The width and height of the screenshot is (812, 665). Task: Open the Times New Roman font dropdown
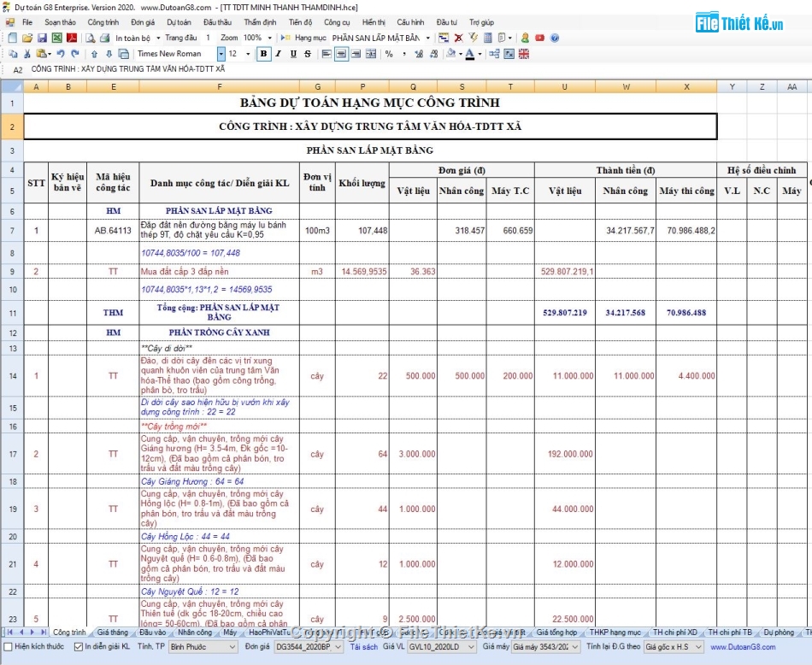click(221, 54)
